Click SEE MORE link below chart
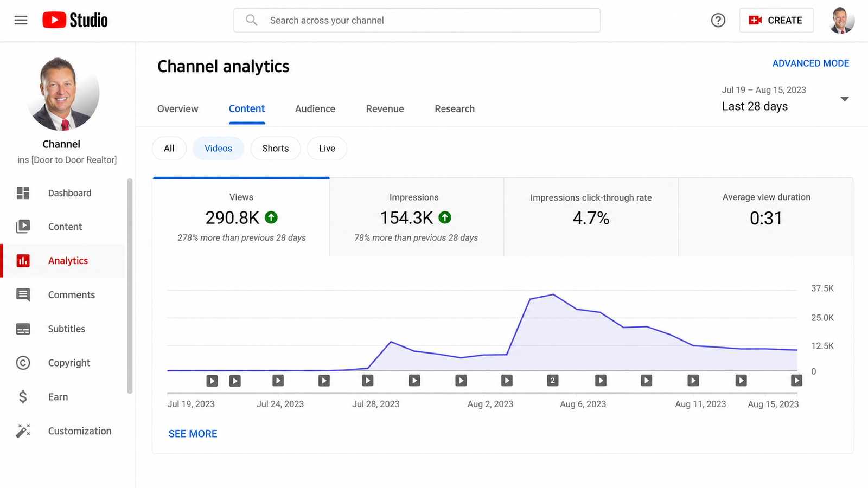 [193, 434]
